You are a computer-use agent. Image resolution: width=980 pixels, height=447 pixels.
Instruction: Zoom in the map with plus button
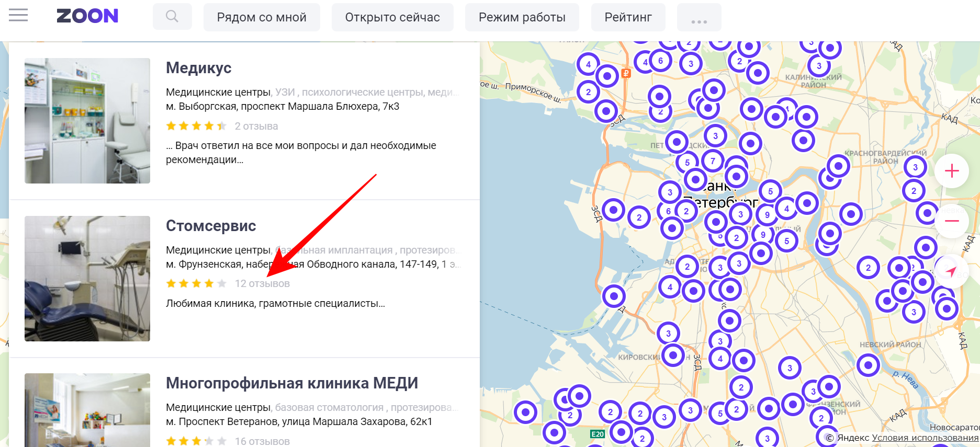tap(952, 171)
